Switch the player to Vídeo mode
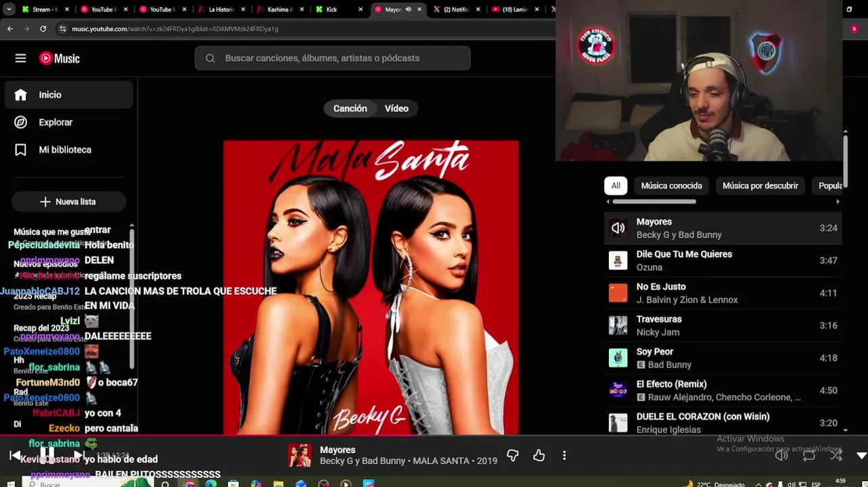This screenshot has height=487, width=868. point(396,108)
